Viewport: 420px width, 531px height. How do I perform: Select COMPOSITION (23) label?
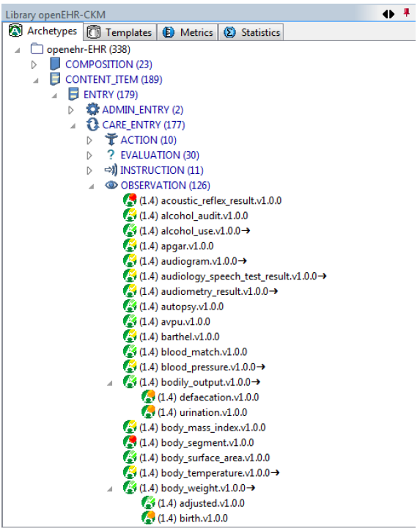tap(108, 65)
